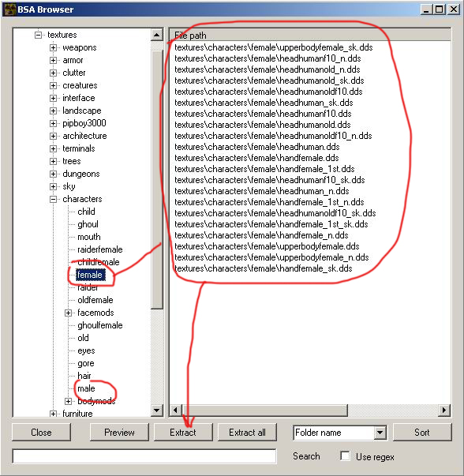
Task: Click the File path column header
Action: 310,36
